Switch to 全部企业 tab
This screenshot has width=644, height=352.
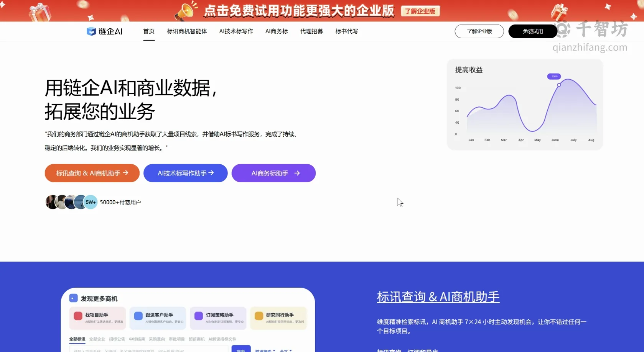tap(97, 339)
